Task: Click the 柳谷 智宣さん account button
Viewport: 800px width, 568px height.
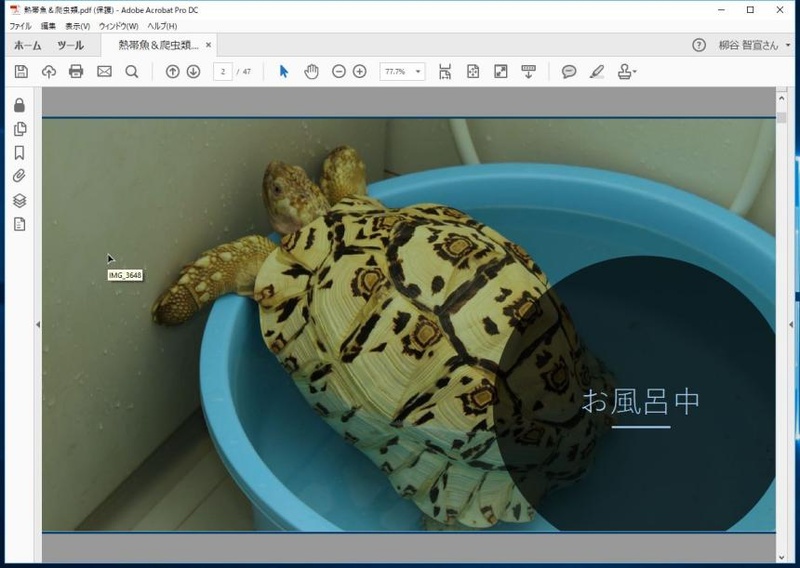Action: [748, 45]
